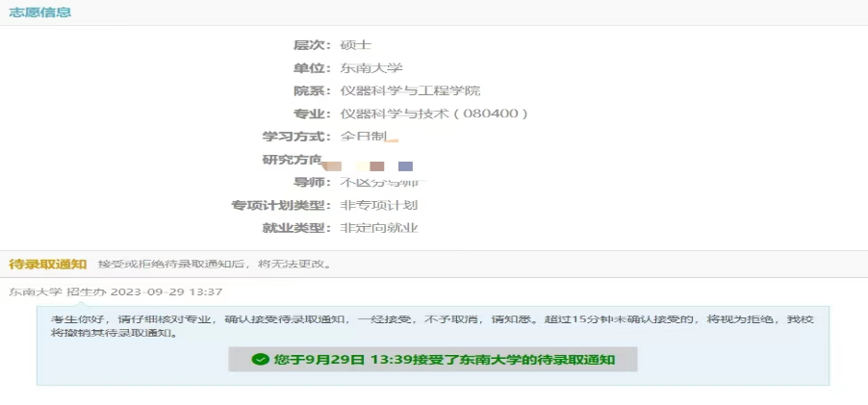868x405 pixels.
Task: Click the timestamp 2023-09-29 13:37
Action: click(x=166, y=291)
